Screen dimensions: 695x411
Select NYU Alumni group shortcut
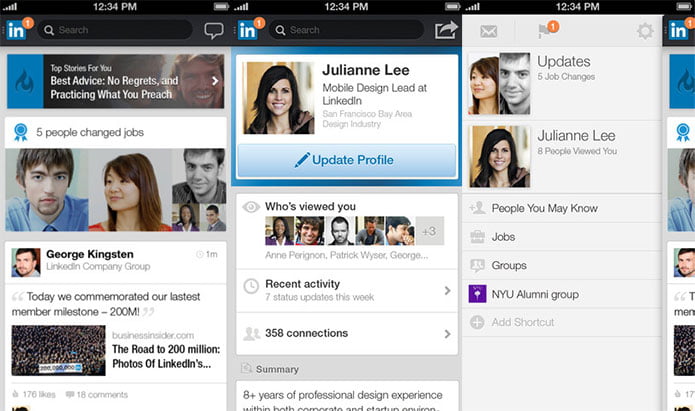tap(562, 294)
